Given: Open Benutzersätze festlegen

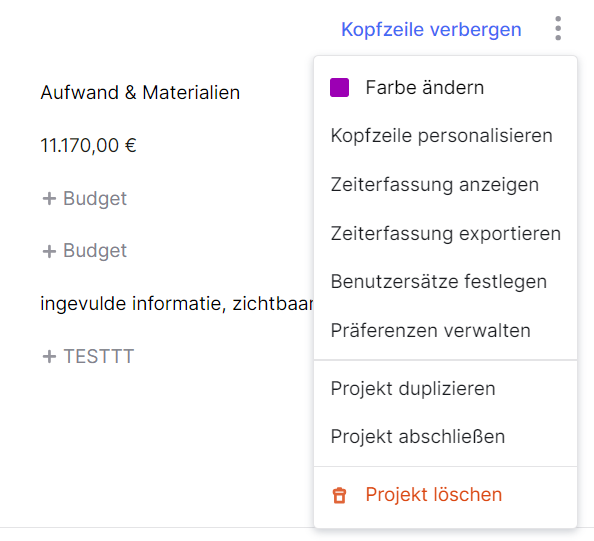Looking at the screenshot, I should (445, 281).
